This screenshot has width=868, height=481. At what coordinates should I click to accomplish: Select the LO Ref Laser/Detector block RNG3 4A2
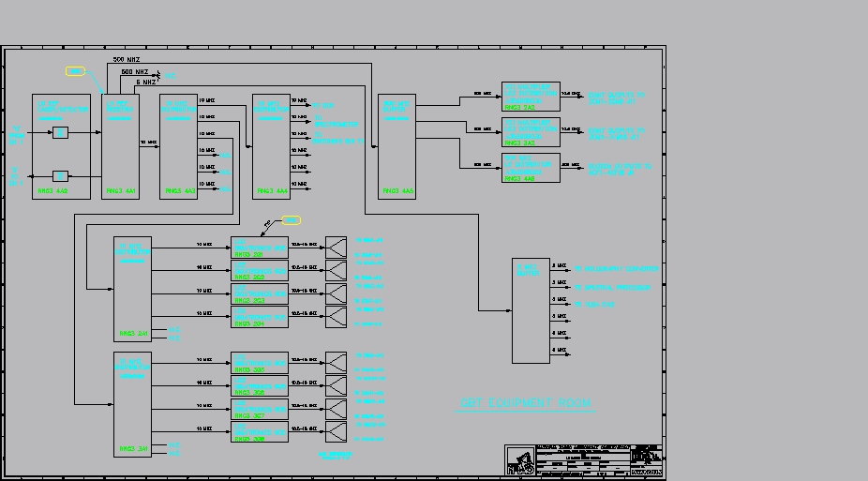(62, 146)
